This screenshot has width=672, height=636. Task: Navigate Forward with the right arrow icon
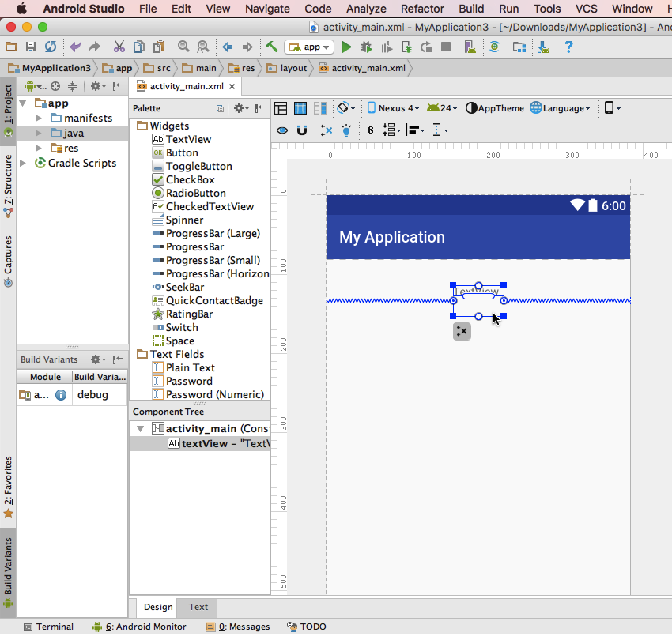pos(247,47)
